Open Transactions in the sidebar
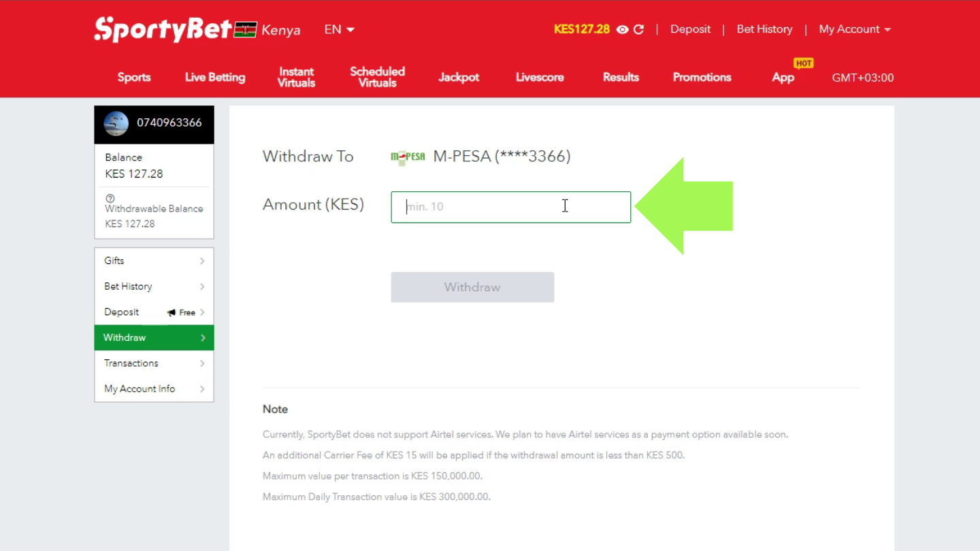The image size is (980, 551). tap(154, 363)
